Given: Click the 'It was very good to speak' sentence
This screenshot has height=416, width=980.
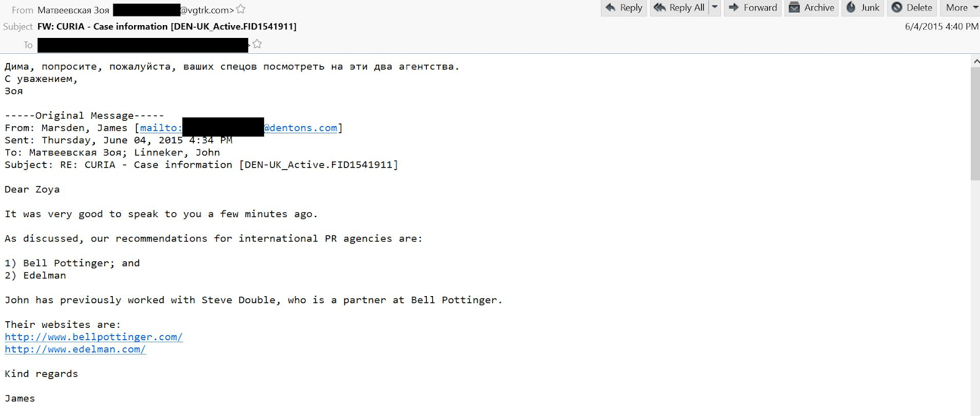Looking at the screenshot, I should coord(161,214).
